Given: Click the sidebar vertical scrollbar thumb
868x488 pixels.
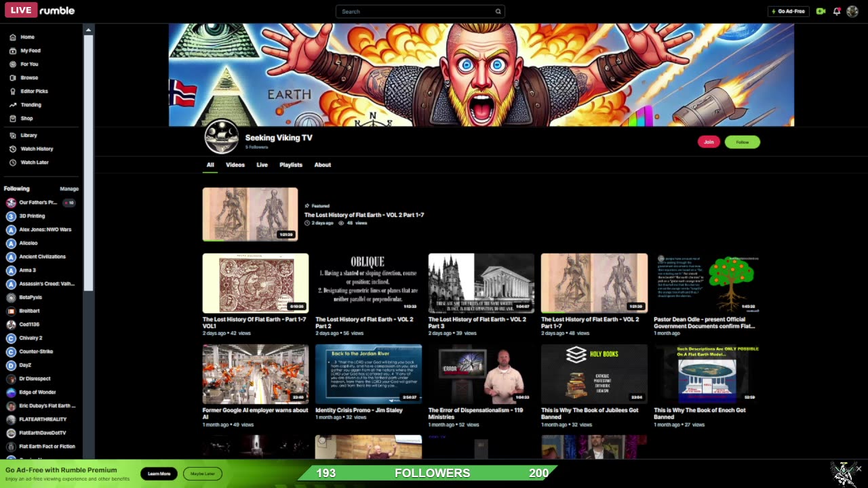Looking at the screenshot, I should [x=88, y=163].
